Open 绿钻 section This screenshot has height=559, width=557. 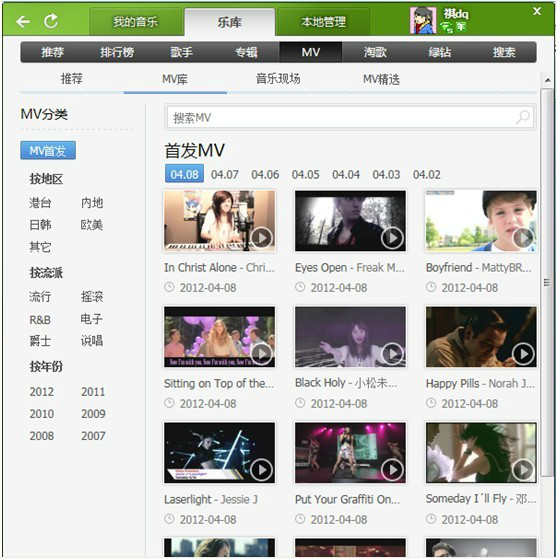tap(440, 52)
